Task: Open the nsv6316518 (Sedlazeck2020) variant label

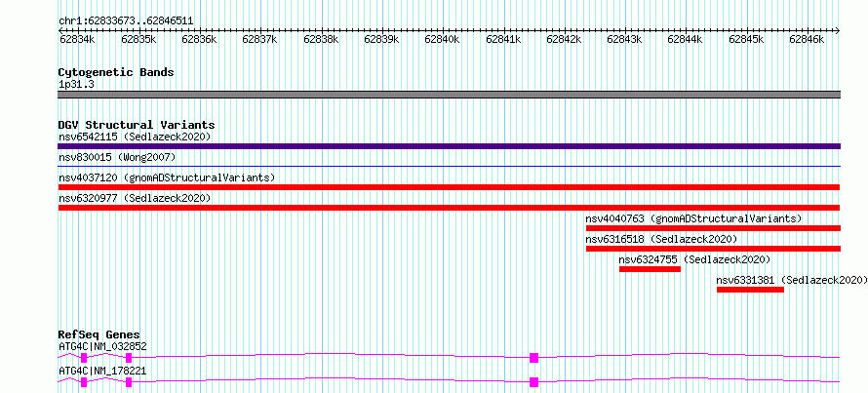Action: 661,239
